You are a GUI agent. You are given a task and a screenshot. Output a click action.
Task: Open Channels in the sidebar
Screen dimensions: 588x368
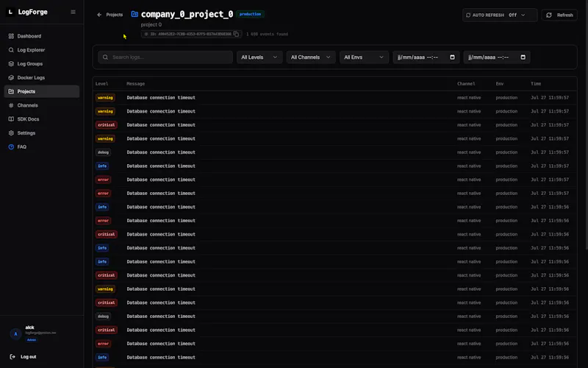[42, 105]
